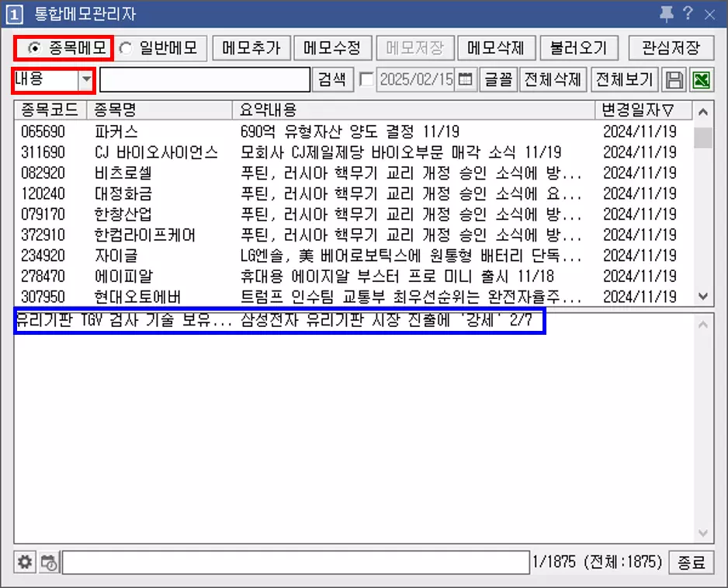The width and height of the screenshot is (728, 588).
Task: Click summary starting 'LG엔솔, 美 베어로보틱스에'
Action: tap(411, 256)
